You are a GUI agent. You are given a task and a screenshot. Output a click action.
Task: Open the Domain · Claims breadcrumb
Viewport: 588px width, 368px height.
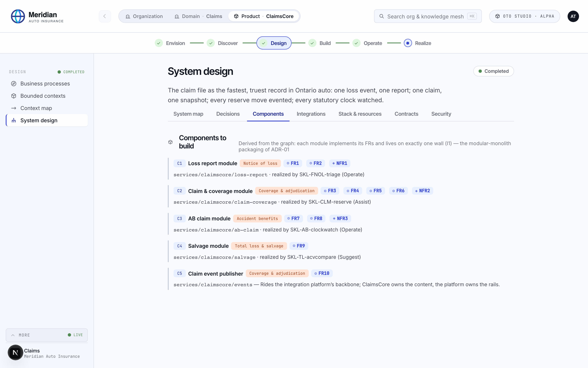198,16
